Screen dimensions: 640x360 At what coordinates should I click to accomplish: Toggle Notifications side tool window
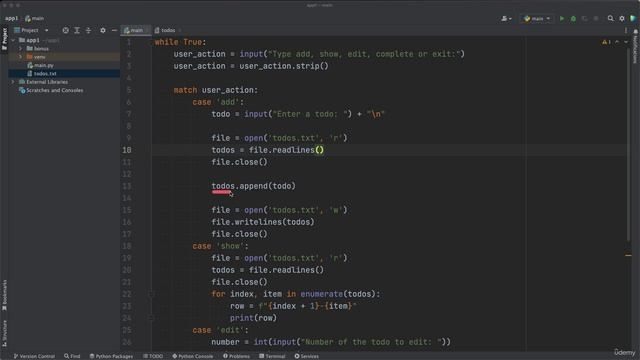point(635,46)
